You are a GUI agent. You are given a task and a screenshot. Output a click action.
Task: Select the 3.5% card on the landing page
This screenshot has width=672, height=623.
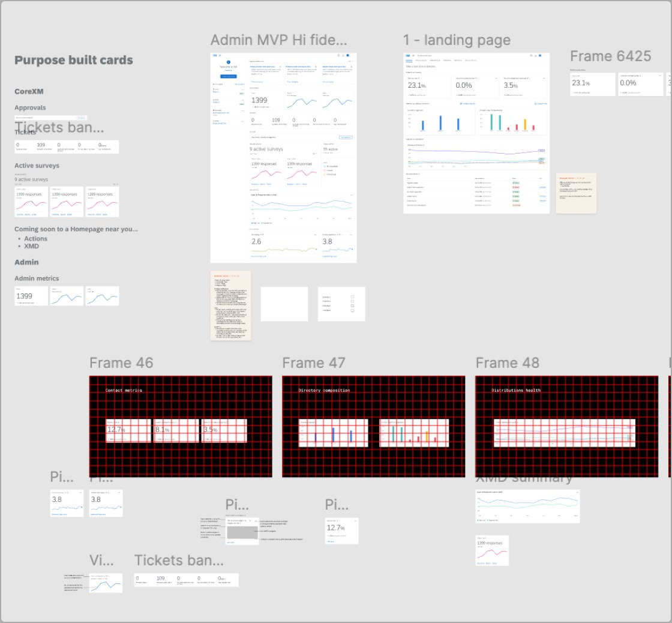(524, 86)
